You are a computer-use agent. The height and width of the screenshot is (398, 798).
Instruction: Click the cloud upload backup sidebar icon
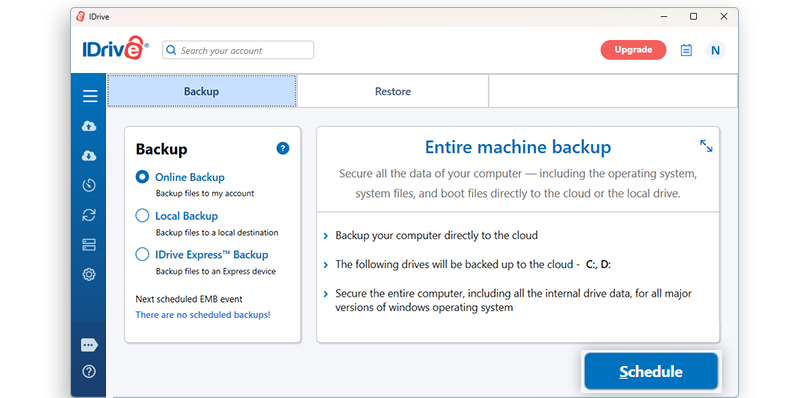(89, 126)
